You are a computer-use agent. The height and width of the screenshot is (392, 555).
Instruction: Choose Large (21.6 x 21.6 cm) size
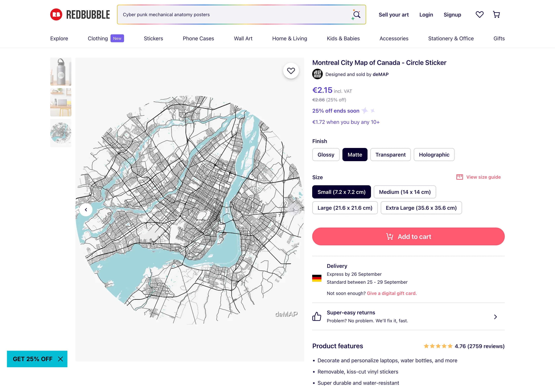(x=345, y=208)
